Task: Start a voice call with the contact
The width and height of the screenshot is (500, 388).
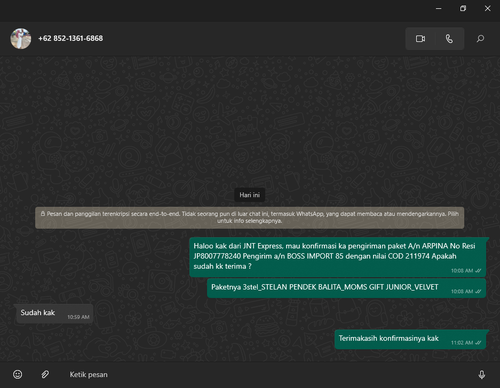Action: 449,39
